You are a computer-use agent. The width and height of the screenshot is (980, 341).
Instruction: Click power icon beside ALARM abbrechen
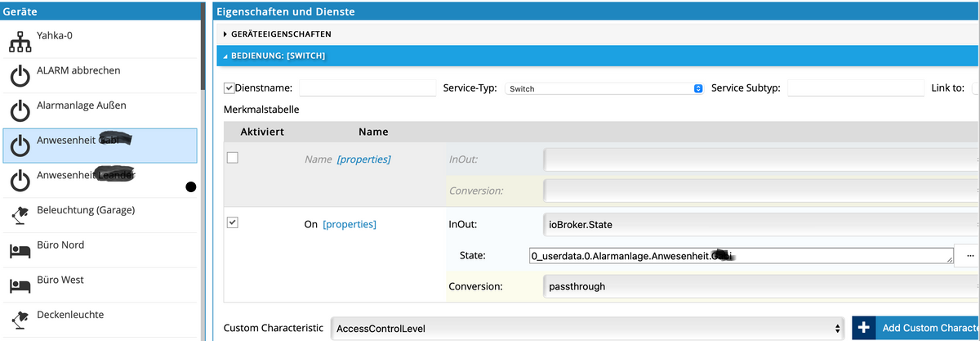19,76
